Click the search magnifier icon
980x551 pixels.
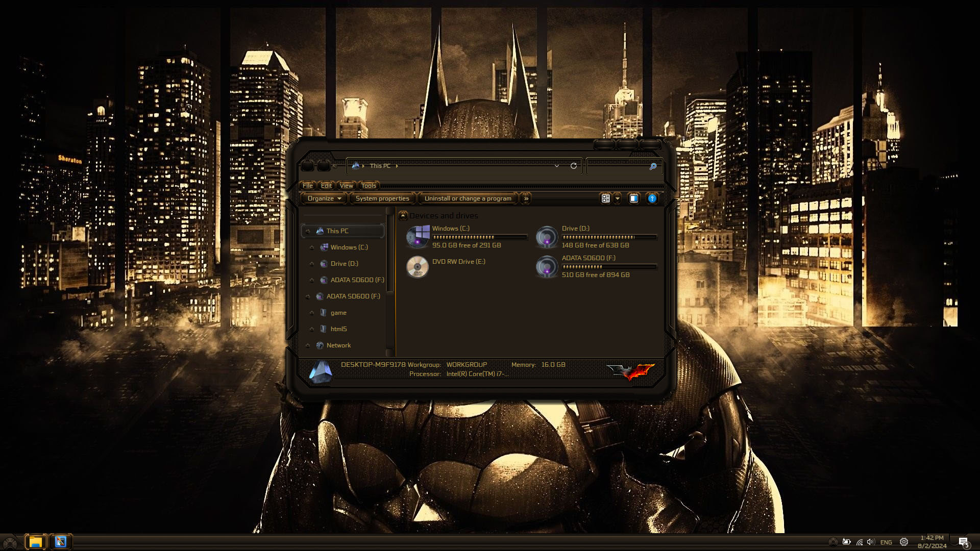point(652,166)
